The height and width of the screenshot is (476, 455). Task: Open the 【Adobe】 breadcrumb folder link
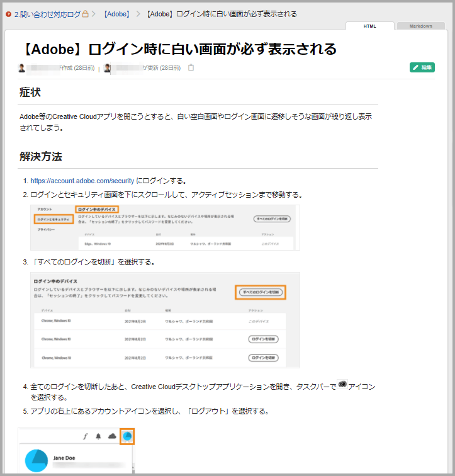[x=117, y=14]
